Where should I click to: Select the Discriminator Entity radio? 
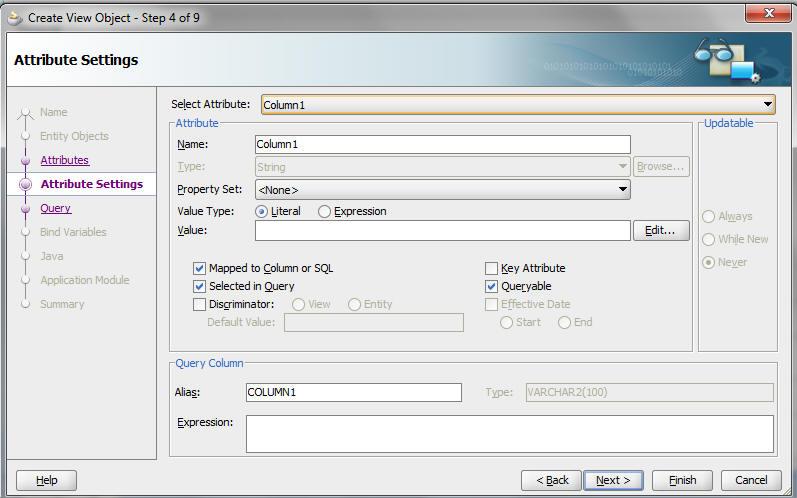(354, 304)
